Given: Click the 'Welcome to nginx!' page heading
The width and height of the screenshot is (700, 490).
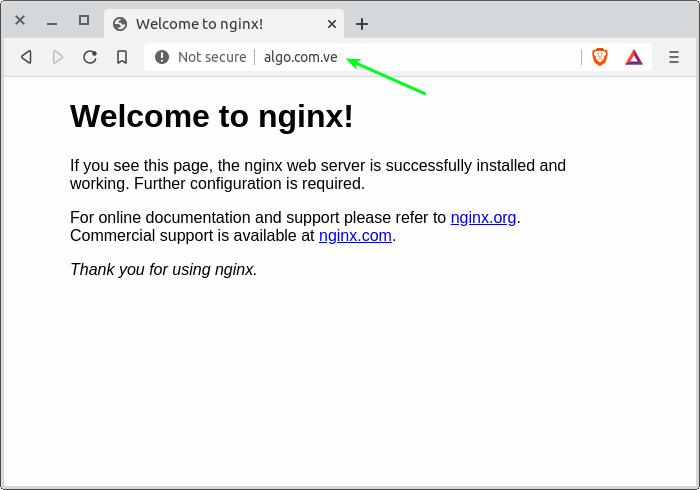Looking at the screenshot, I should click(x=212, y=116).
